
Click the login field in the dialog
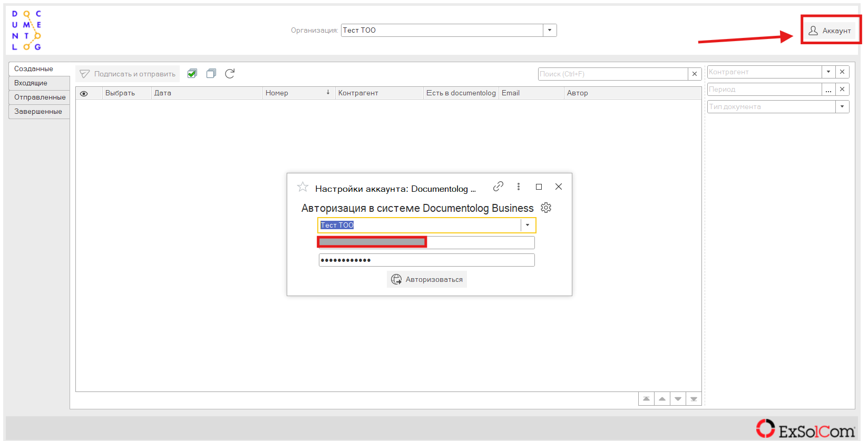(x=426, y=242)
